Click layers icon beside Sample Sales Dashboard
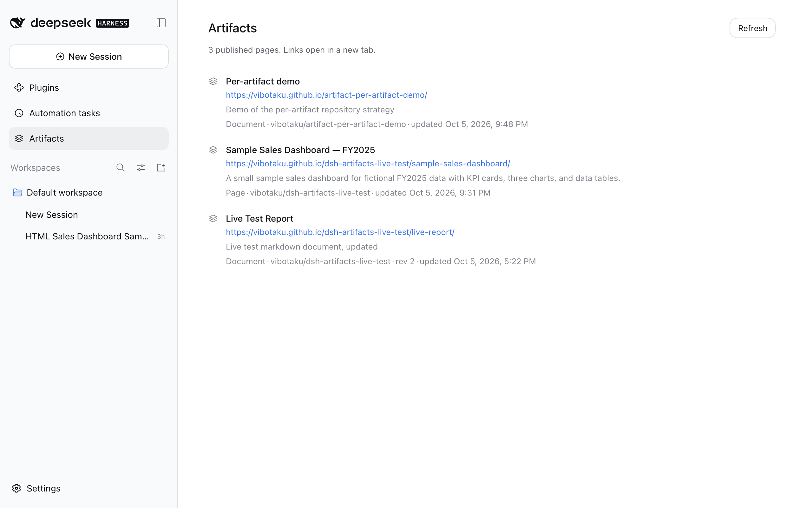The height and width of the screenshot is (508, 812). [213, 150]
